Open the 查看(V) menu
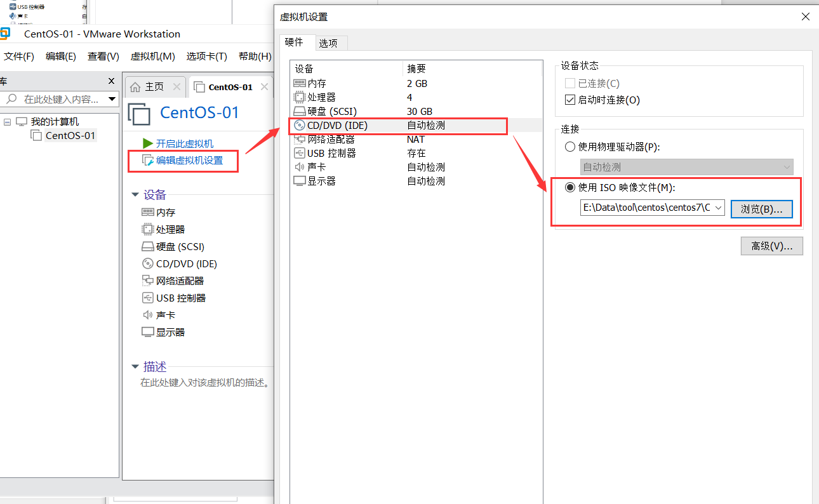The width and height of the screenshot is (819, 504). pyautogui.click(x=103, y=56)
